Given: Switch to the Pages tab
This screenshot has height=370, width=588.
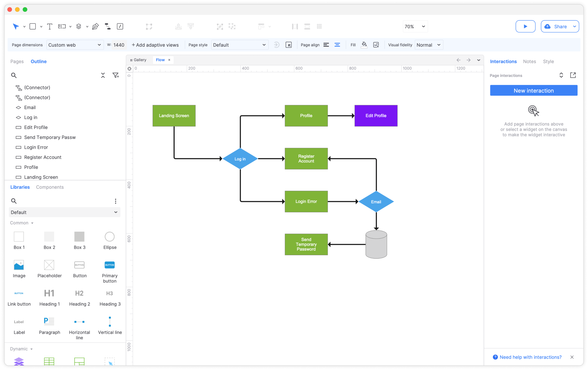Looking at the screenshot, I should (x=17, y=61).
